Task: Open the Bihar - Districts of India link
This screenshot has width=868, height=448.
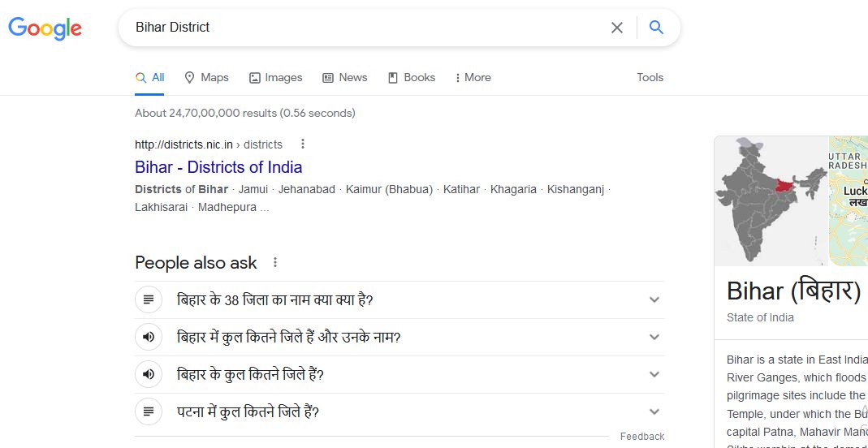Action: [218, 167]
